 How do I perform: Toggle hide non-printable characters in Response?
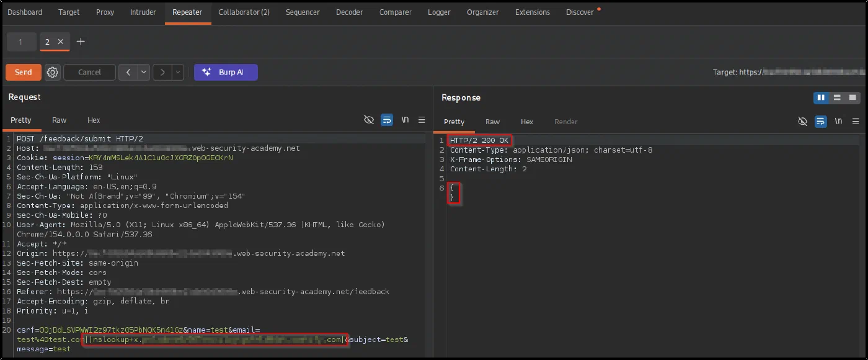coord(802,121)
